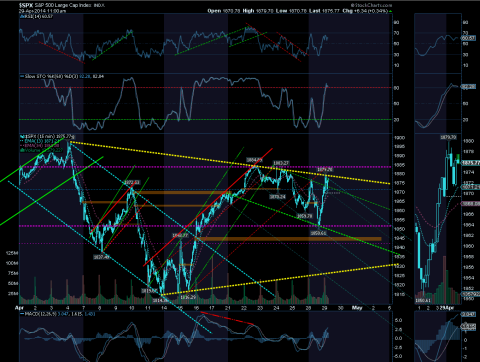
Task: Click the 1827.40 low price label
Action: click(101, 257)
